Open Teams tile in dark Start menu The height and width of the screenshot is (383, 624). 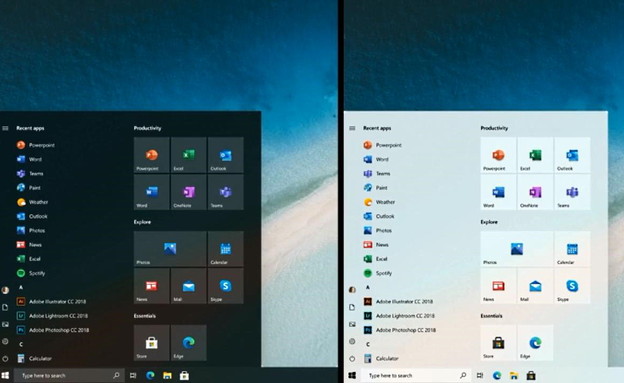click(226, 192)
